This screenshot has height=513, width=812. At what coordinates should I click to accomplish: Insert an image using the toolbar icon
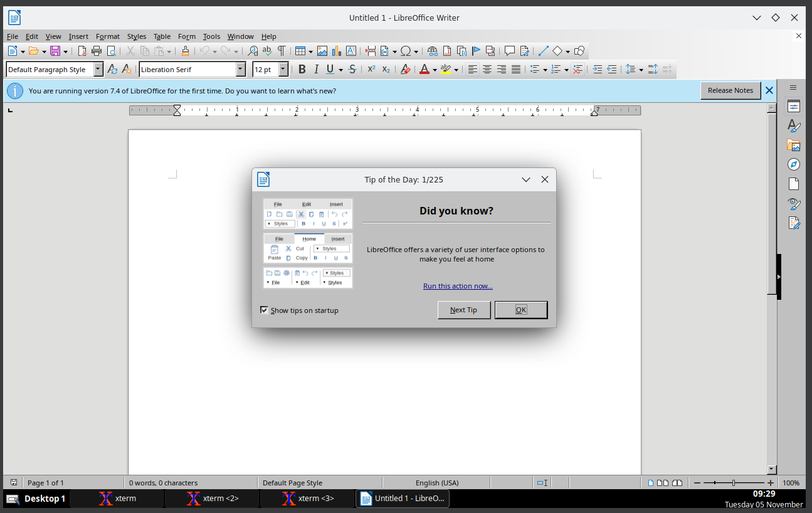322,51
